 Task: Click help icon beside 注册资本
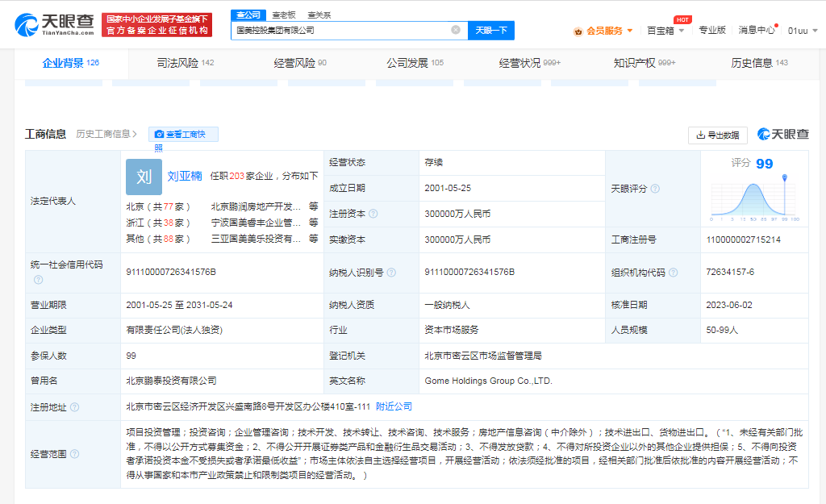[x=373, y=214]
